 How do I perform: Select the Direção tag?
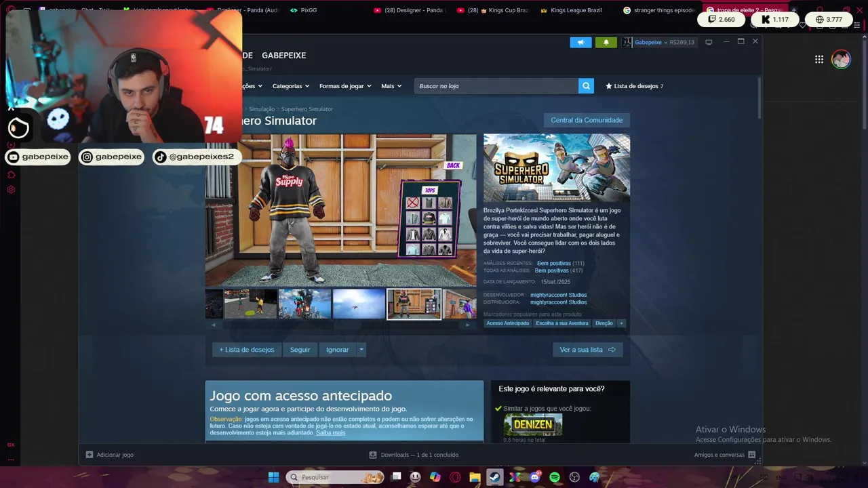[604, 323]
